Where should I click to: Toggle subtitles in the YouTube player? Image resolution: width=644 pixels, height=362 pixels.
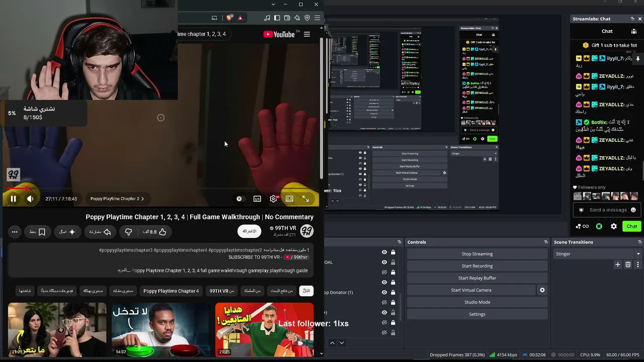click(257, 199)
